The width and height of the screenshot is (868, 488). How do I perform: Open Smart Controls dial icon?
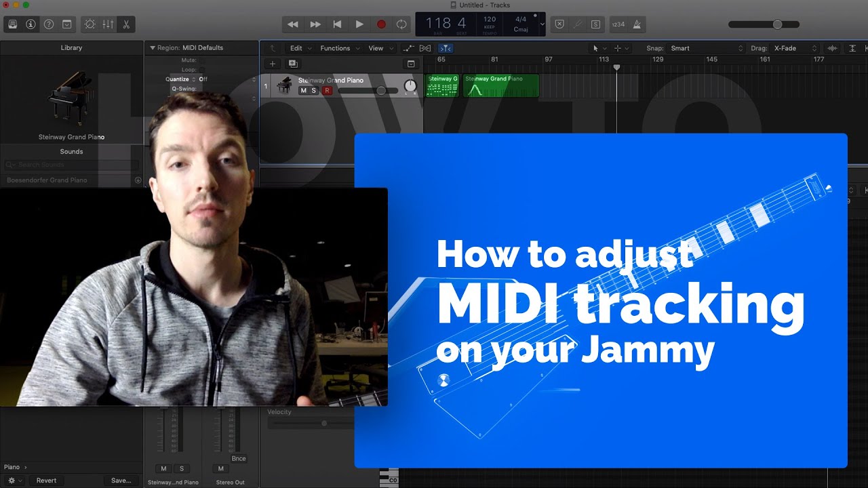tap(90, 24)
